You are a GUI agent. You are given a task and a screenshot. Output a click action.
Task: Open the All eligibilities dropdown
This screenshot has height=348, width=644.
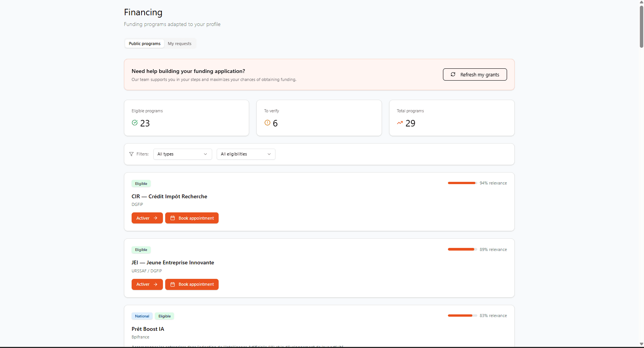click(x=246, y=154)
